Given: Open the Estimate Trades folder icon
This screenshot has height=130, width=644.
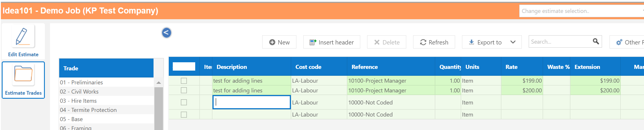Looking at the screenshot, I should coord(23,74).
